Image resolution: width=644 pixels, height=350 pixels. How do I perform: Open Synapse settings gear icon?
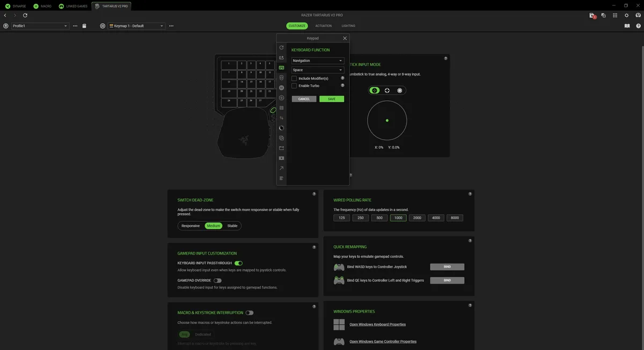point(626,16)
